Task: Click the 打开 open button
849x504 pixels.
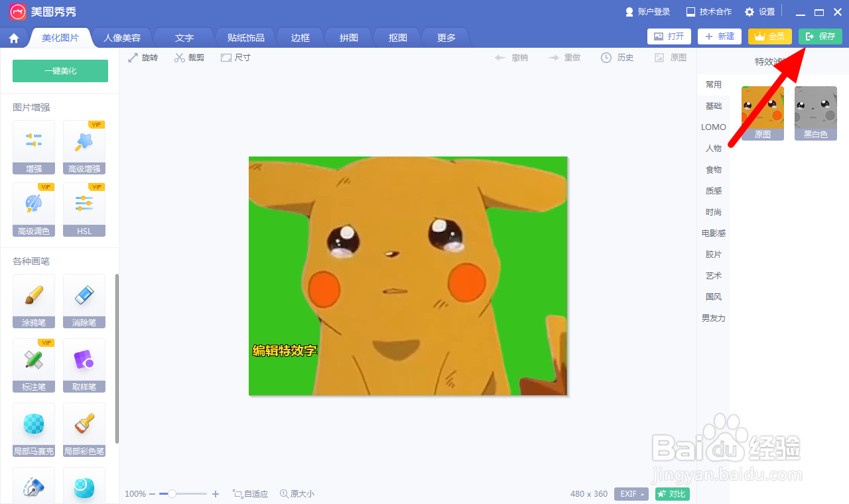Action: click(x=669, y=36)
